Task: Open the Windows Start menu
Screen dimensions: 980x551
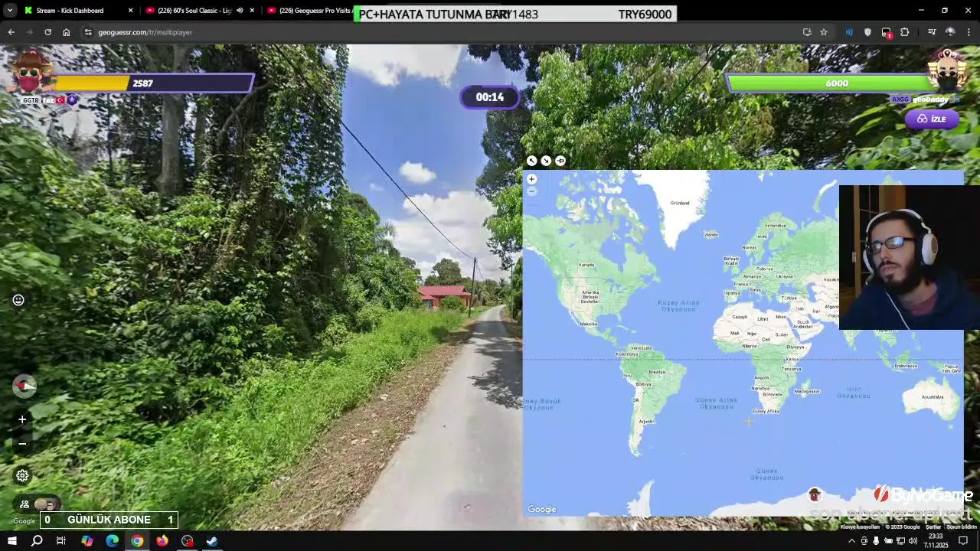Action: (11, 541)
